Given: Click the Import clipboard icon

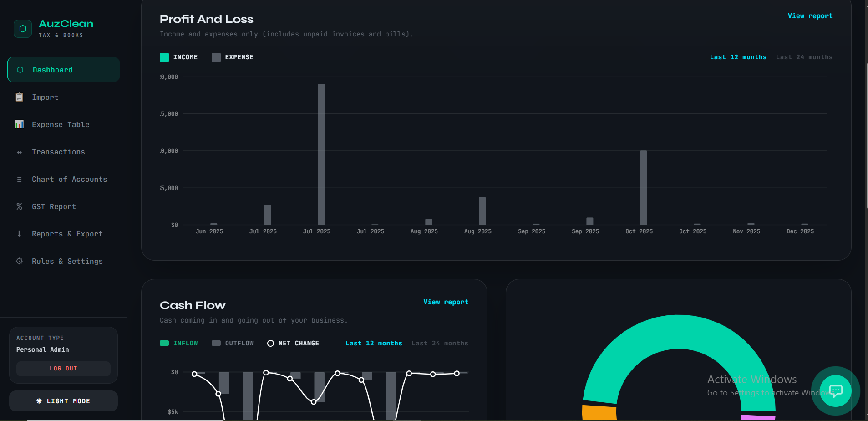Looking at the screenshot, I should [x=19, y=97].
